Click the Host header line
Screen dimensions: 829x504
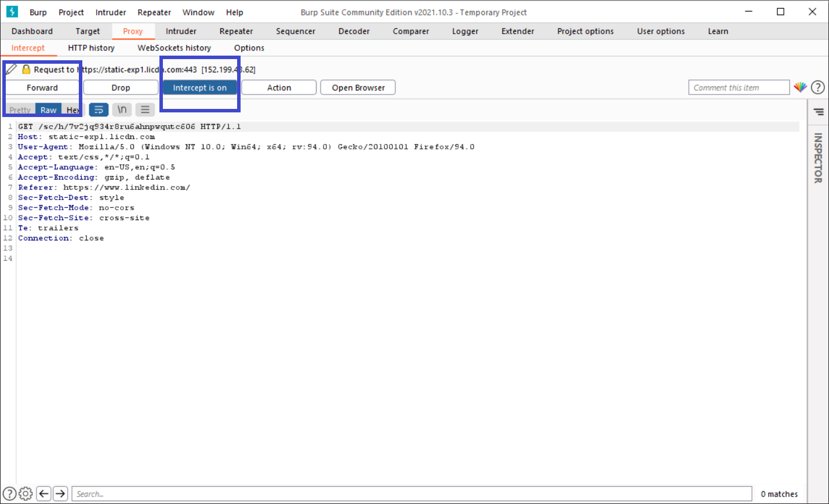pyautogui.click(x=86, y=137)
